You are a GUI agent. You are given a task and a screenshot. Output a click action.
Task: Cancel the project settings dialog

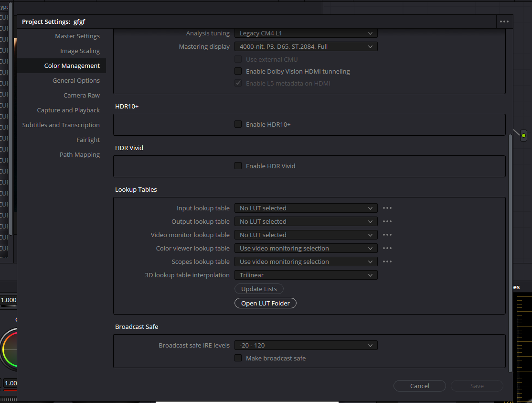420,386
